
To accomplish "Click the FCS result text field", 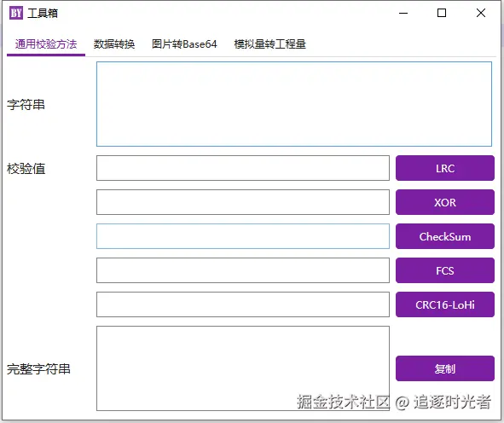I will 243,270.
